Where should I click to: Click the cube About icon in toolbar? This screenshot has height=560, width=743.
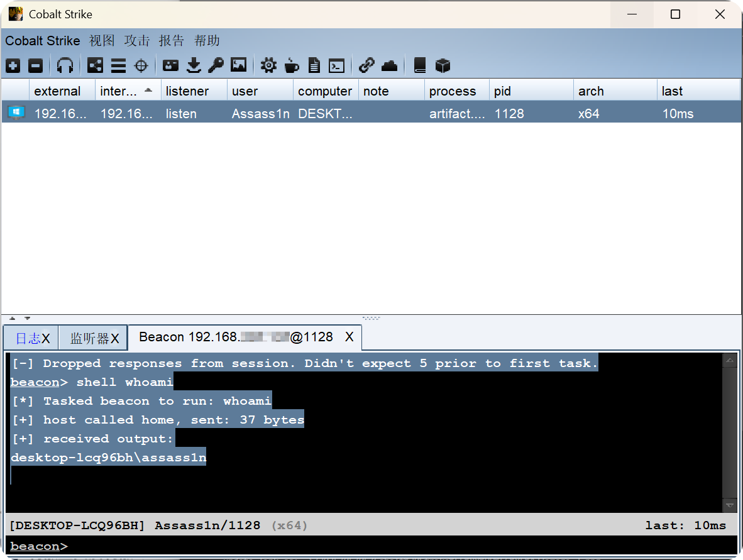point(443,65)
